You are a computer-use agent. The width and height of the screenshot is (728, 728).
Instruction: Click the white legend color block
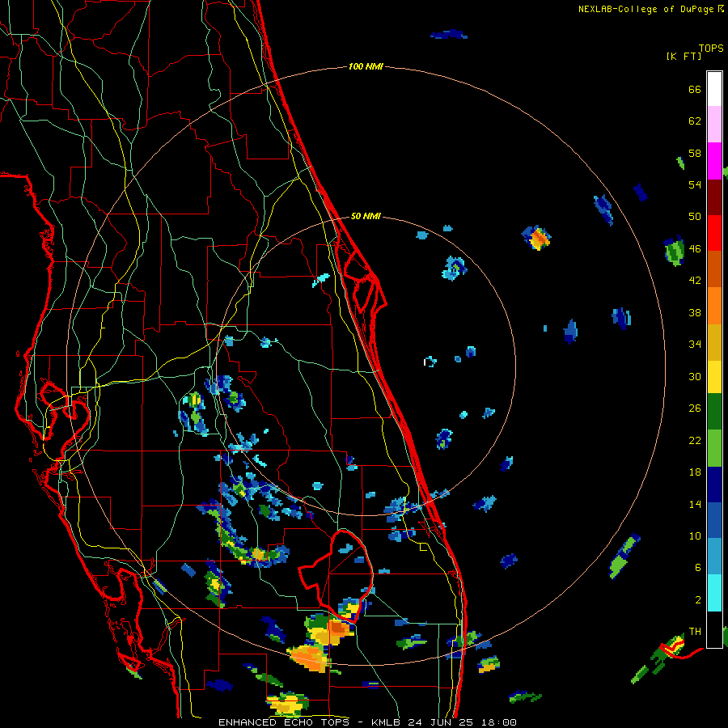coord(714,89)
